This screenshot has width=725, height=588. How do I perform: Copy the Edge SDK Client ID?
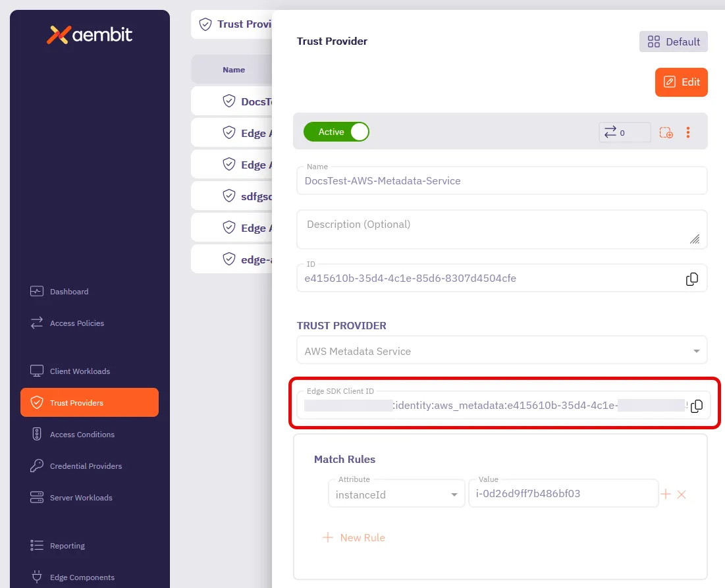coord(697,406)
